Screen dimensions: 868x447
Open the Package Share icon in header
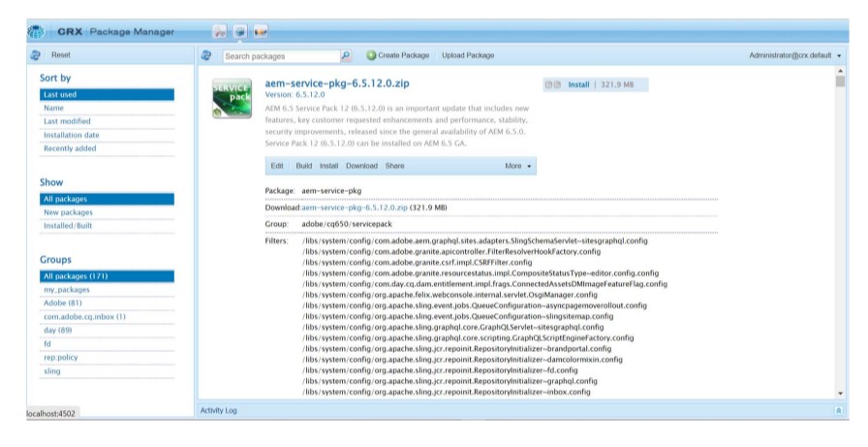pyautogui.click(x=261, y=32)
